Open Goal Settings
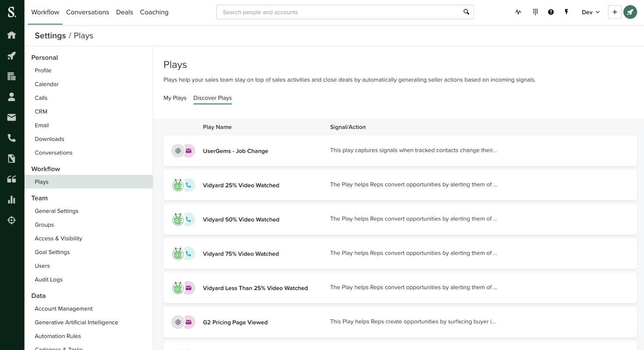 pyautogui.click(x=52, y=252)
